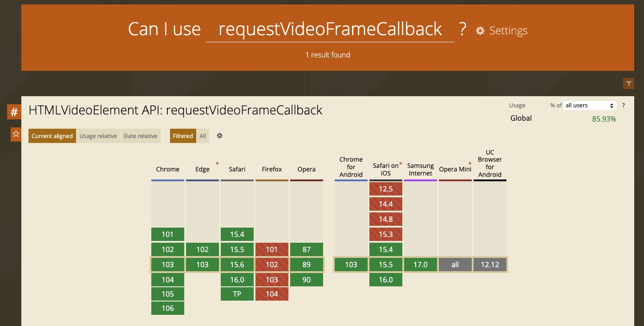Select Opera version 90 cell
The image size is (644, 326).
[x=307, y=280]
